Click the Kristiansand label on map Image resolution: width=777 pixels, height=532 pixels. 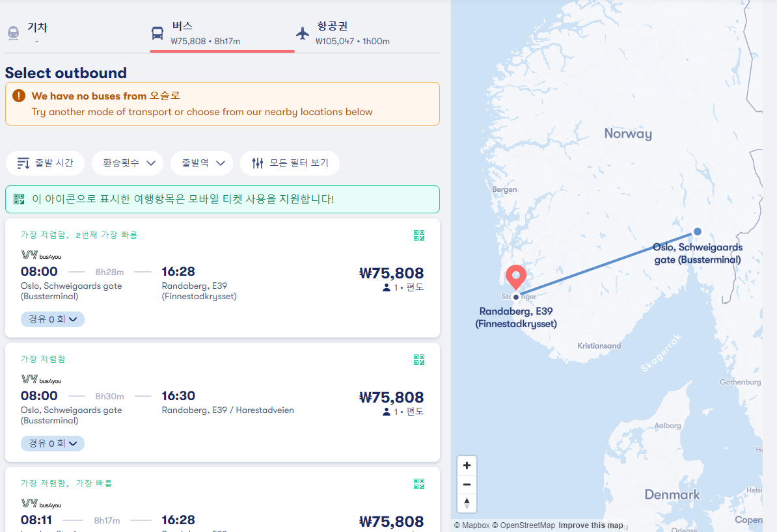click(x=599, y=346)
